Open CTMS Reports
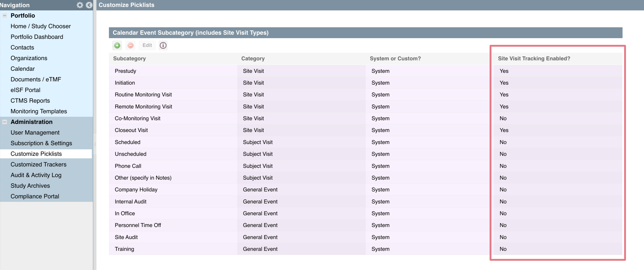Screen dimensions: 644x270 pyautogui.click(x=30, y=101)
